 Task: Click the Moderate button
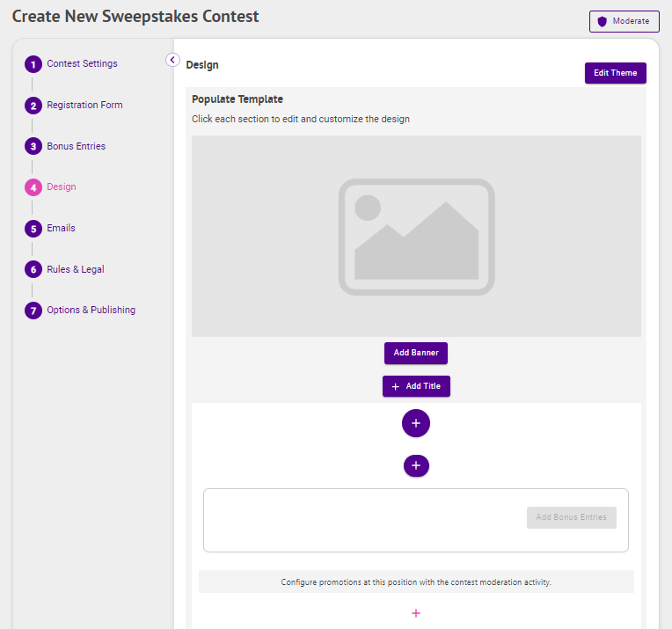pos(624,21)
